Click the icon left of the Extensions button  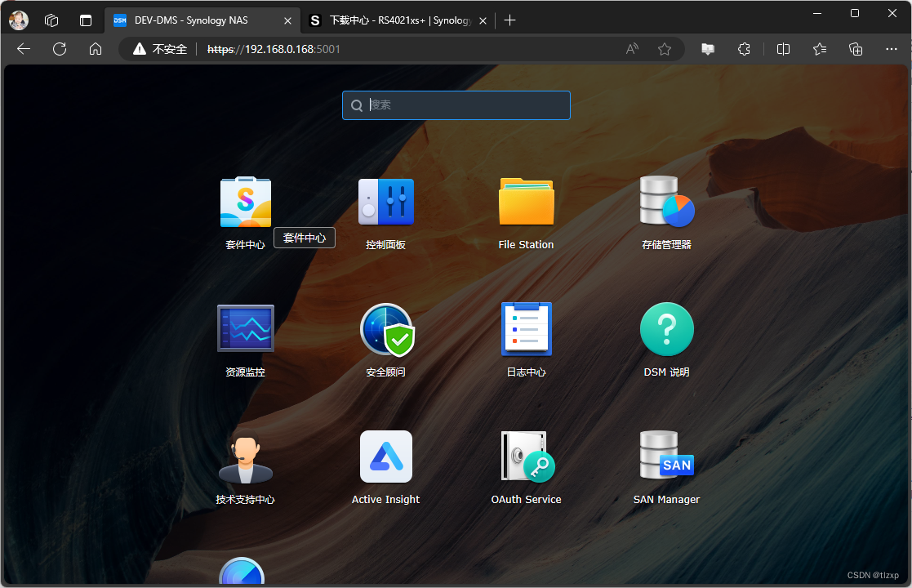coord(708,49)
